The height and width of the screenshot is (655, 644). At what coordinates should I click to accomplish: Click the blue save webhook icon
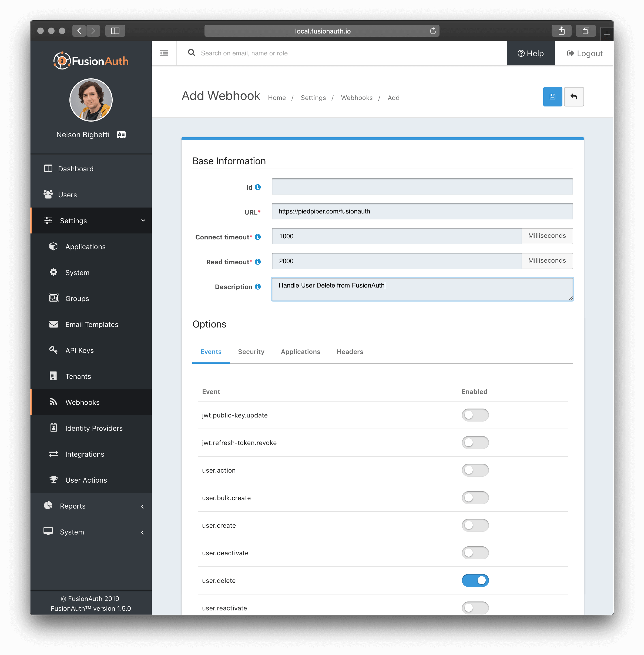[552, 97]
